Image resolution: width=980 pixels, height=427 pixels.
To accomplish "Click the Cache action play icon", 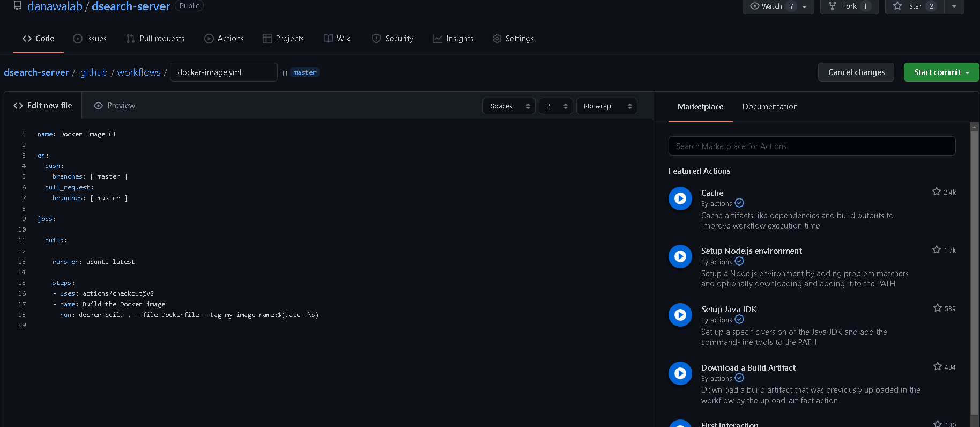I will pos(680,198).
